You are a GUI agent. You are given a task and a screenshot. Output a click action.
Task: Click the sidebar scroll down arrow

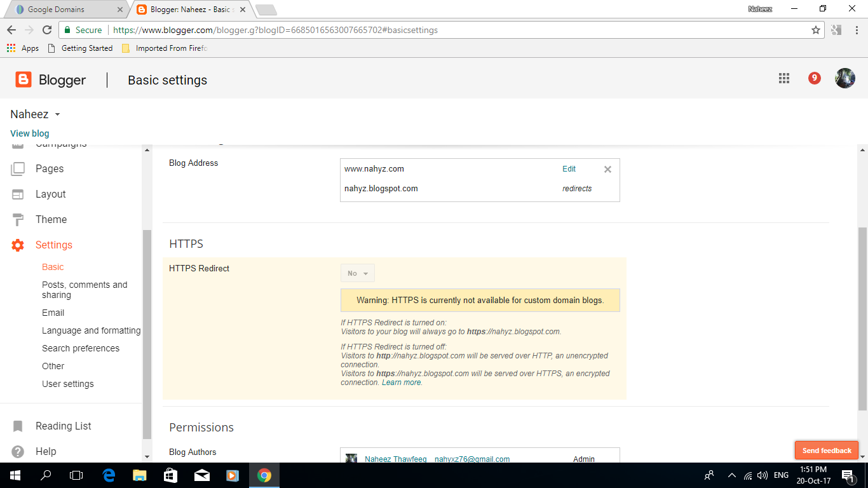pos(147,456)
